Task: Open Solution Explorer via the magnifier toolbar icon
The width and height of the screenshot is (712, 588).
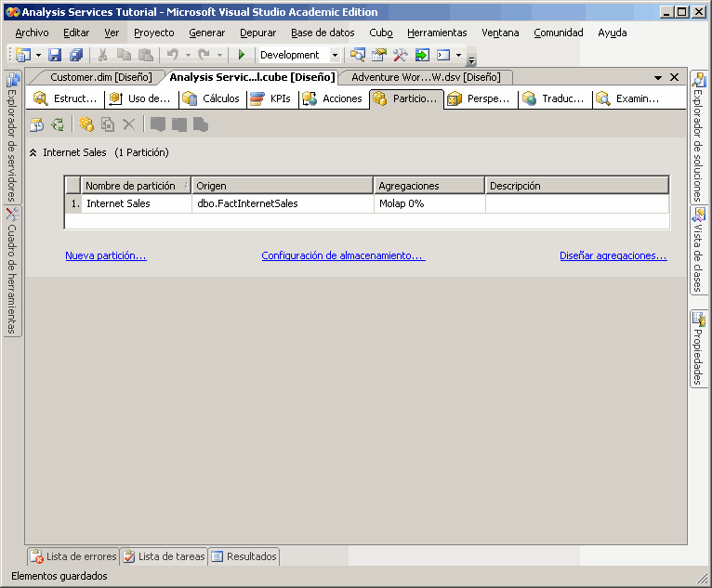Action: coord(358,55)
